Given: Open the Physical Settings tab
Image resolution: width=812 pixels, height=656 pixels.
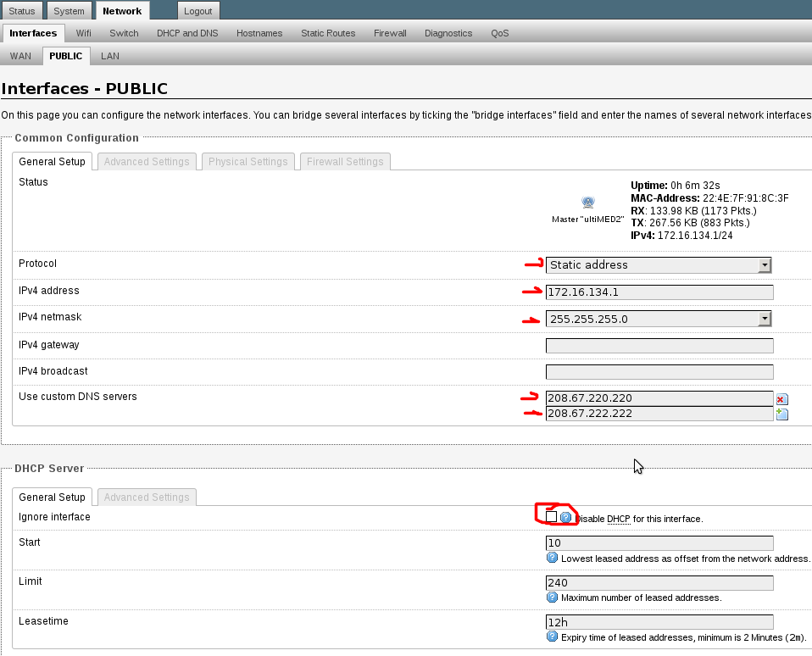Looking at the screenshot, I should pyautogui.click(x=248, y=162).
